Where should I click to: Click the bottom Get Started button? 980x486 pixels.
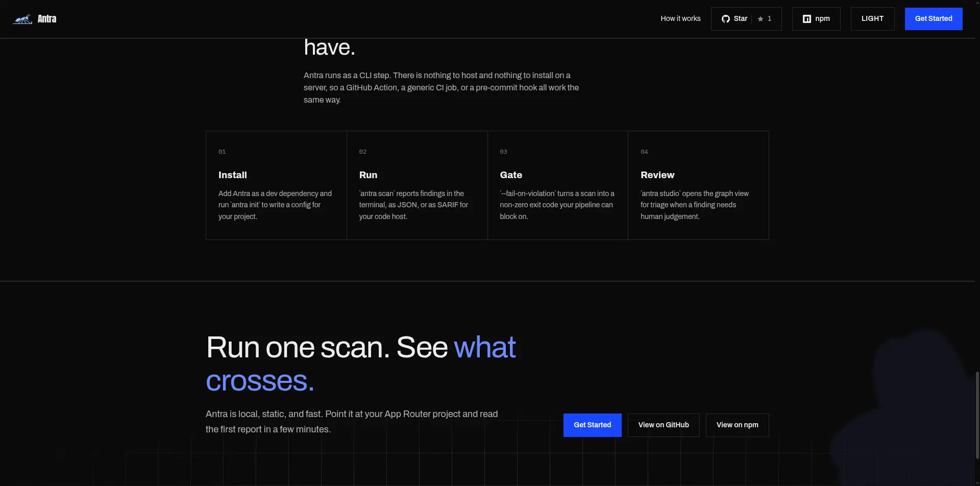point(592,425)
